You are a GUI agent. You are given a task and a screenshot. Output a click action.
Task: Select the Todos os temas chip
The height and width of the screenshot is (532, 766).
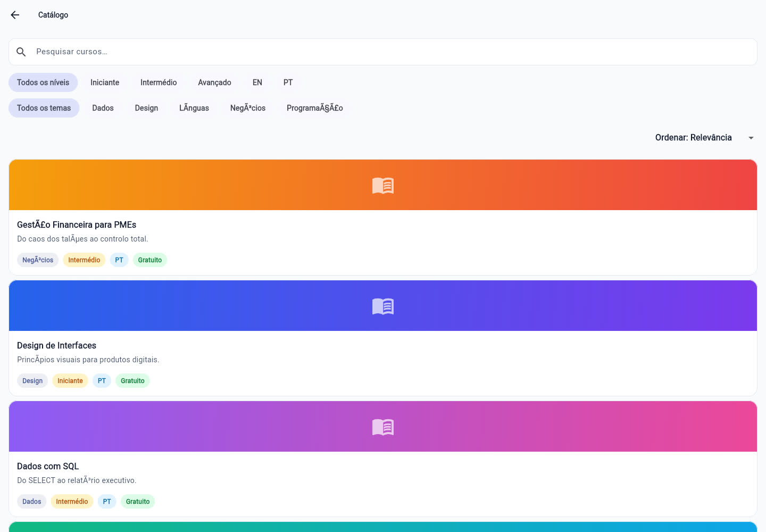(44, 108)
